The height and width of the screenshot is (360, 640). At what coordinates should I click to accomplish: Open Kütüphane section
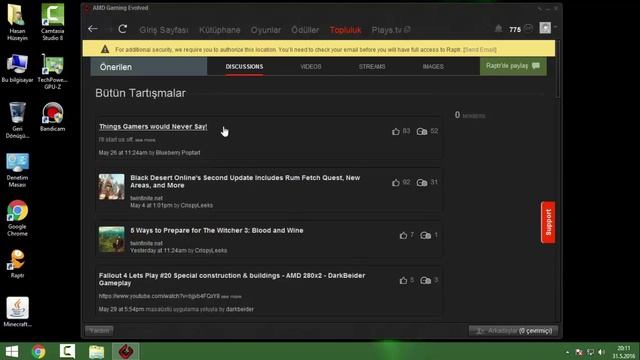coord(220,30)
